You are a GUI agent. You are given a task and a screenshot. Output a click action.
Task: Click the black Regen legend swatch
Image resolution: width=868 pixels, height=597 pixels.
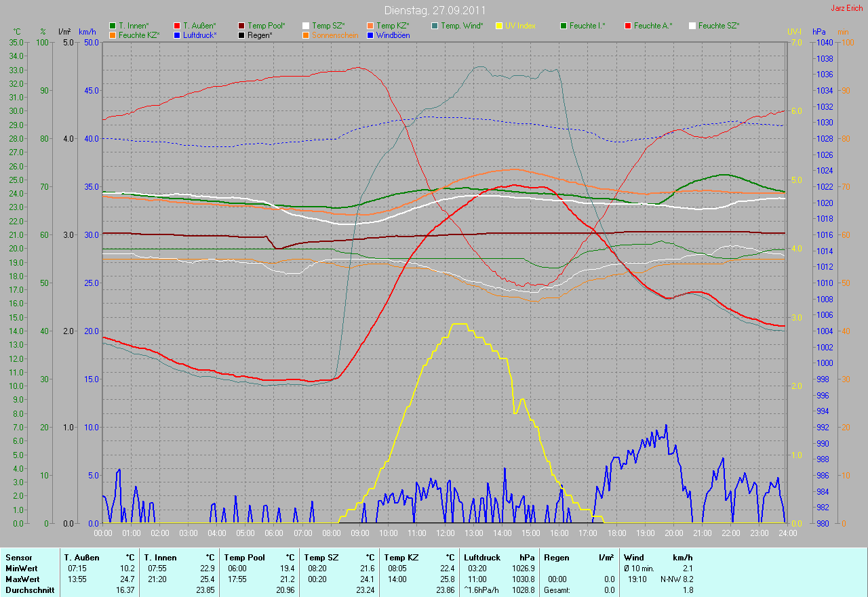pos(241,35)
